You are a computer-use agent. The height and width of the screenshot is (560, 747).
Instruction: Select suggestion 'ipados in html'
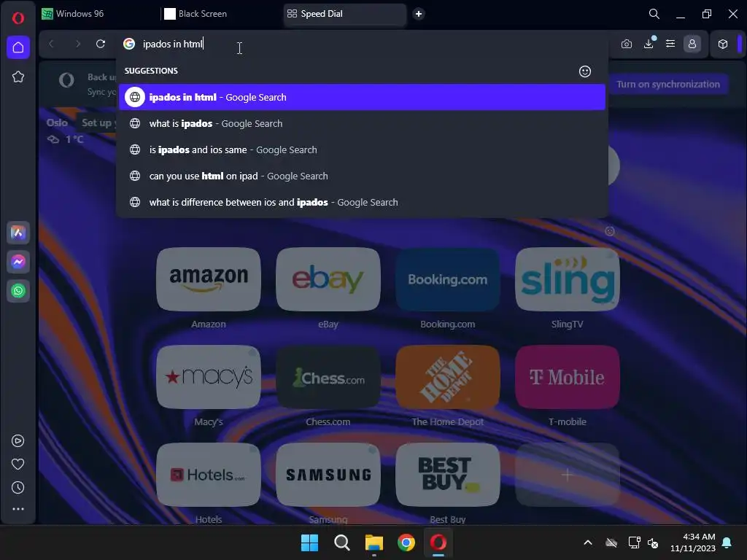pos(362,97)
